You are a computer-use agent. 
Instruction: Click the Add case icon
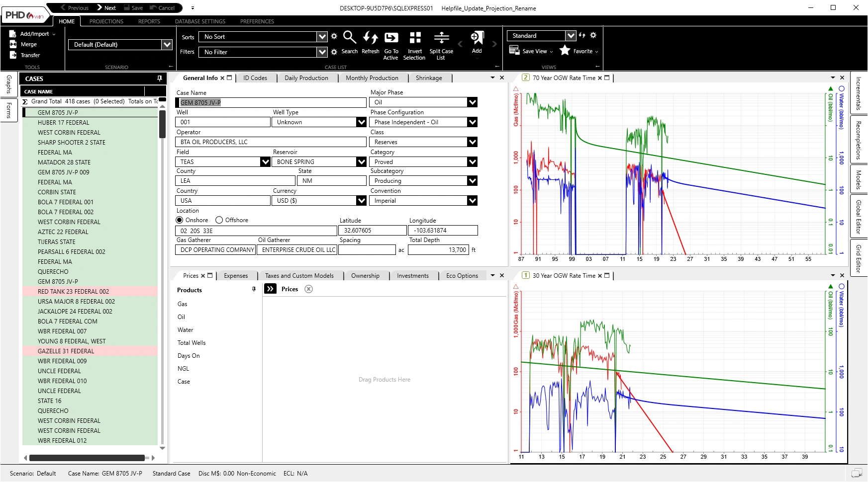point(477,38)
